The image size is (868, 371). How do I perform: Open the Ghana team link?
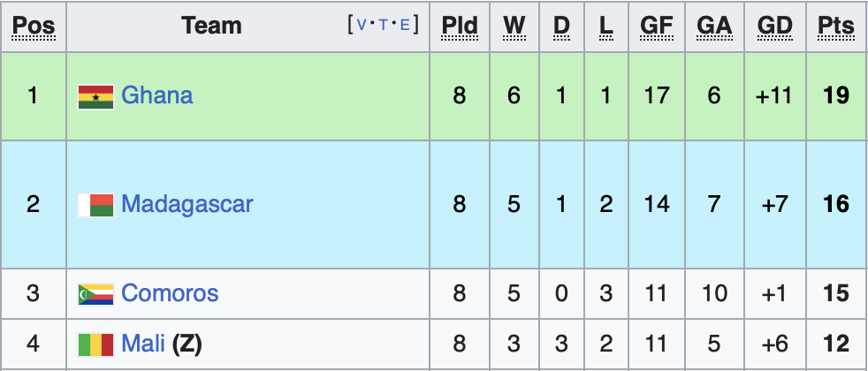tap(156, 95)
